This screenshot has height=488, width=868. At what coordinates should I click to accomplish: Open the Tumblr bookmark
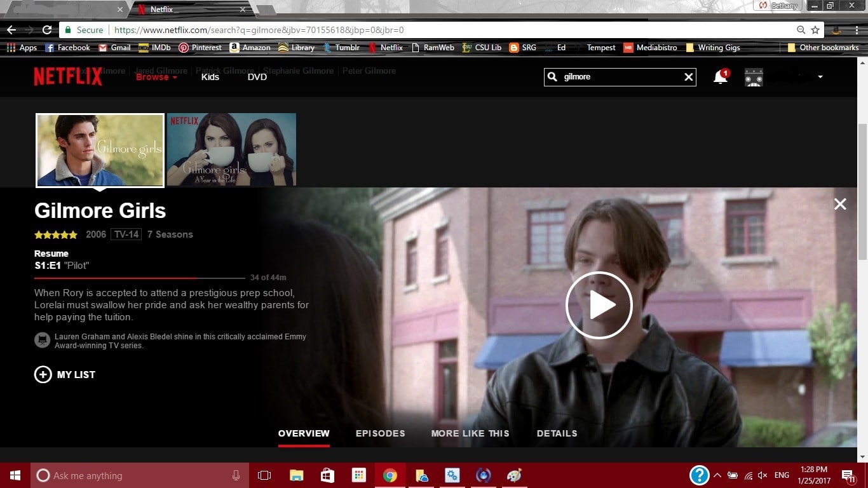click(341, 48)
